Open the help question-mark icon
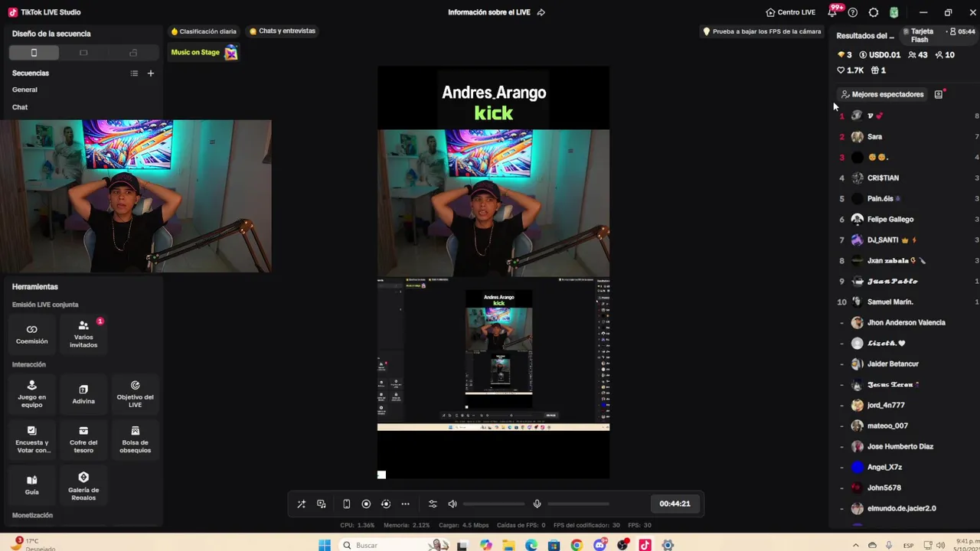The height and width of the screenshot is (551, 980). click(x=853, y=12)
